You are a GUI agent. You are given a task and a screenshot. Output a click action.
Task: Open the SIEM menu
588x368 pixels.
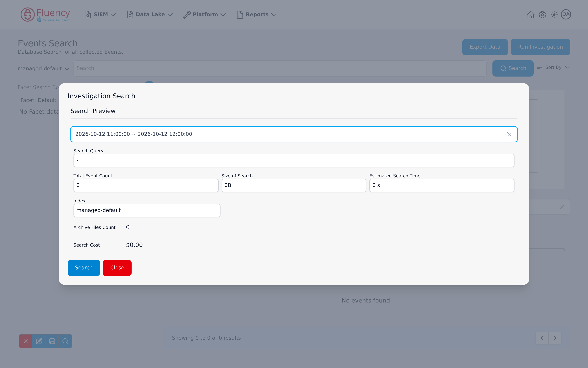point(100,15)
